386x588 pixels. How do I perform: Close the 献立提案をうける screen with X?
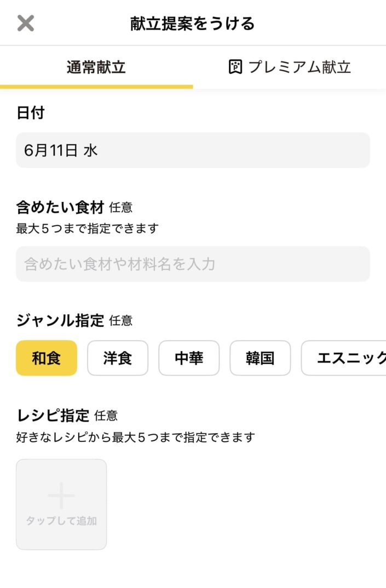[x=26, y=23]
